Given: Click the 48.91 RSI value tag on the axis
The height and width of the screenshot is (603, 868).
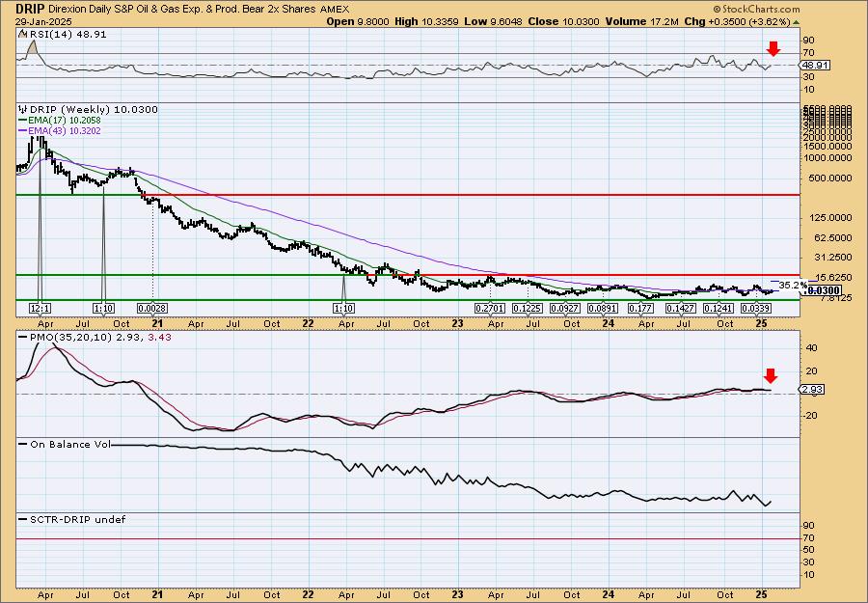Looking at the screenshot, I should click(x=814, y=66).
